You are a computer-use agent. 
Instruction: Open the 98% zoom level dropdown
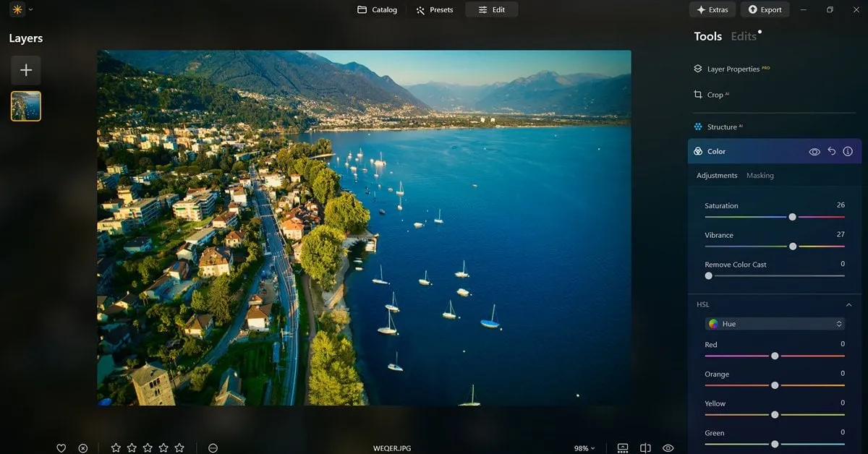584,448
